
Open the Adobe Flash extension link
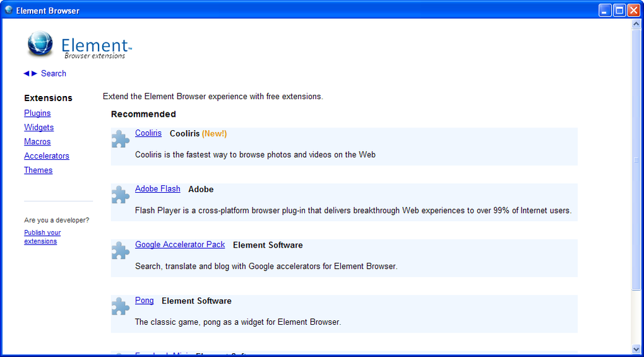coord(157,188)
